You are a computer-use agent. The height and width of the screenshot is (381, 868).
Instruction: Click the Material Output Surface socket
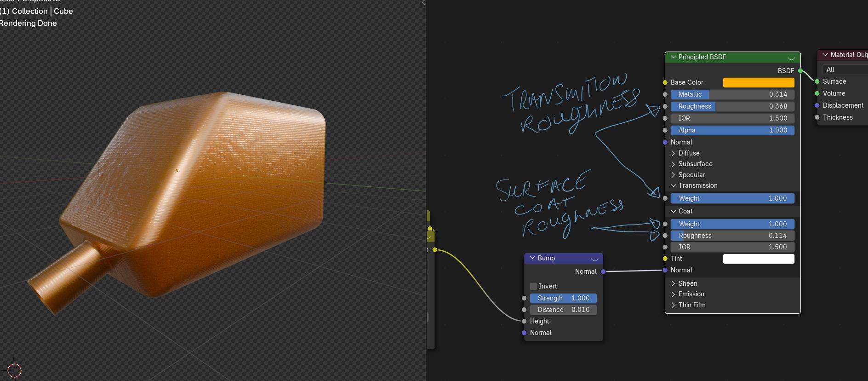coord(817,81)
